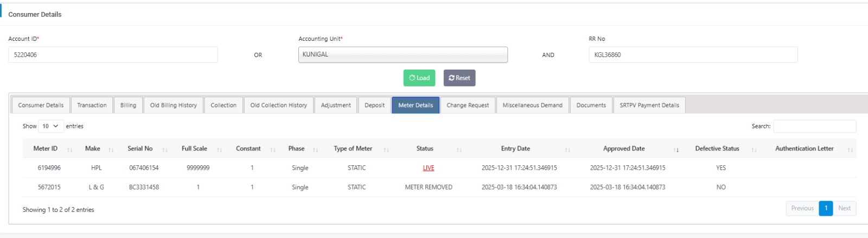Screen dimensions: 868x238
Task: Sort by Full Scale column arrows
Action: pos(219,149)
